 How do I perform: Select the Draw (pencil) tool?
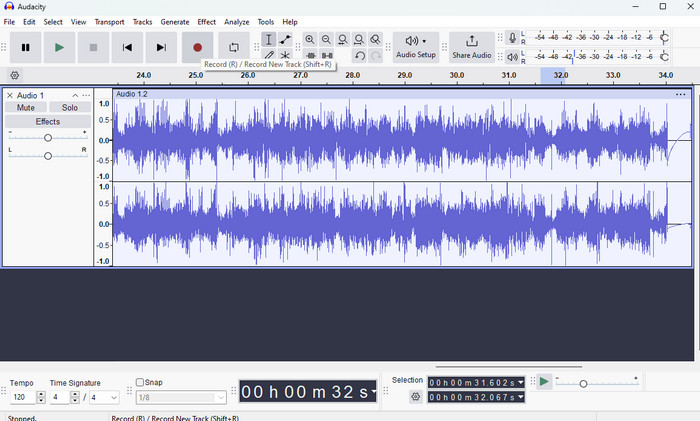point(269,55)
